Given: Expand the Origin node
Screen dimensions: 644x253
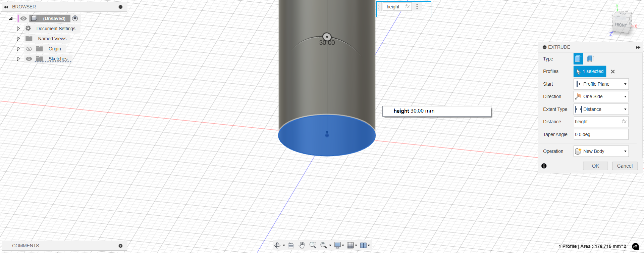Looking at the screenshot, I should click(18, 49).
